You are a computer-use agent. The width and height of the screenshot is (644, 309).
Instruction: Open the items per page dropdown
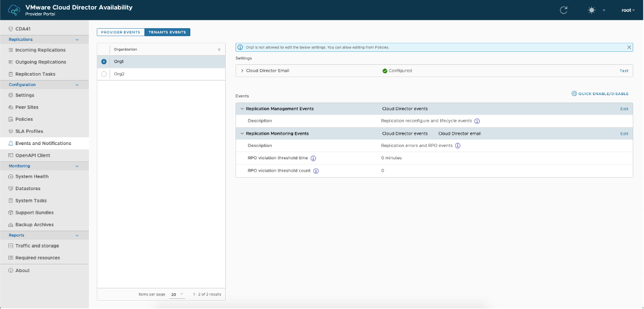177,295
